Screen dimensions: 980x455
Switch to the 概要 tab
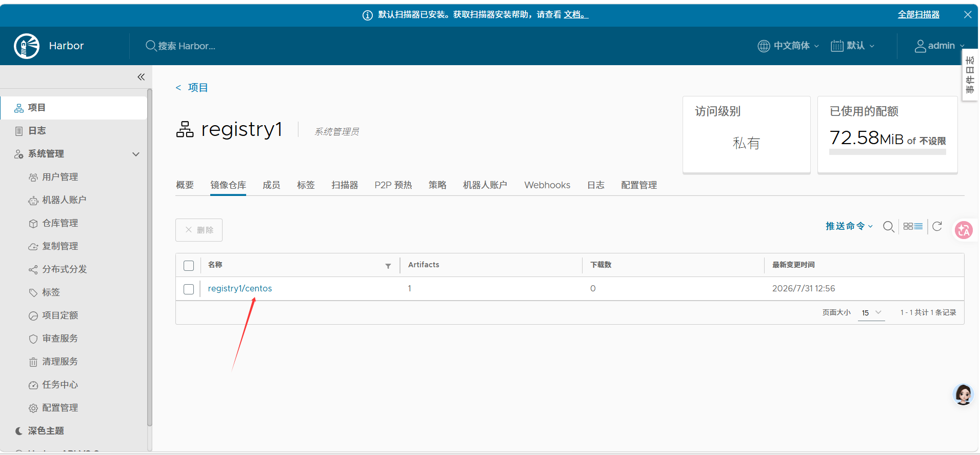tap(185, 185)
